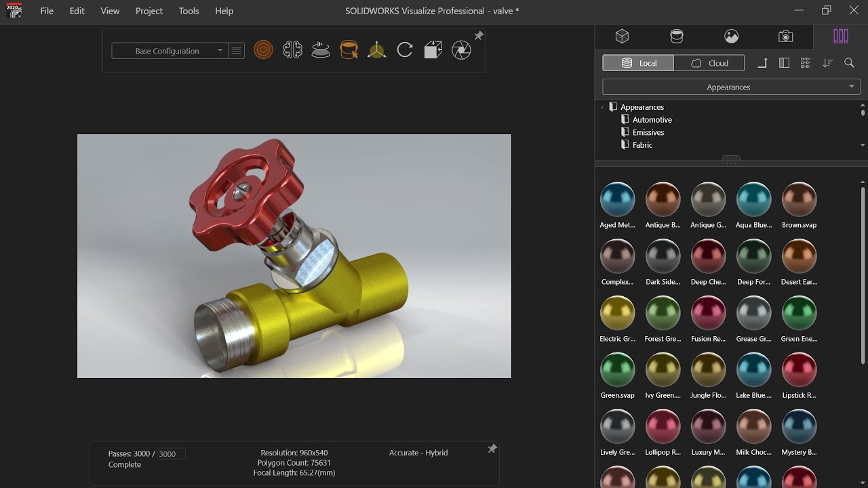Select the Milk Choc... appearance
The image size is (868, 488).
753,432
